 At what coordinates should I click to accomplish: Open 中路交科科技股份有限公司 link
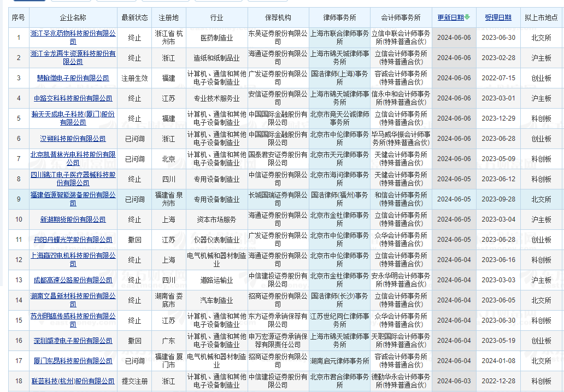[73, 98]
